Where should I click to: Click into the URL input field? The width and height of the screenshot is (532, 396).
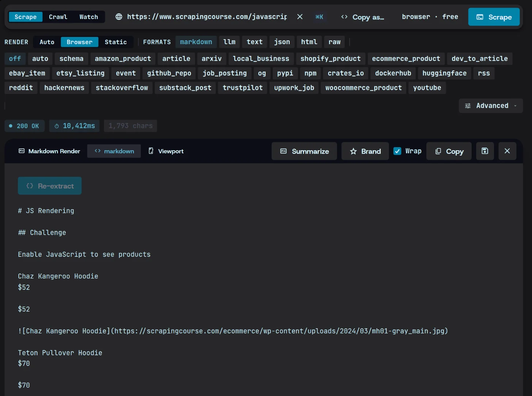207,17
